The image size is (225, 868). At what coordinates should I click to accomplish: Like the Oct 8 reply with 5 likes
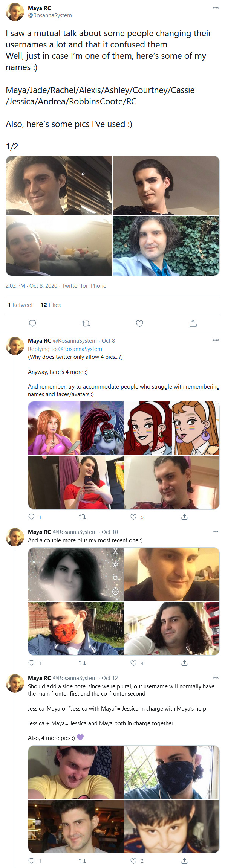[133, 517]
